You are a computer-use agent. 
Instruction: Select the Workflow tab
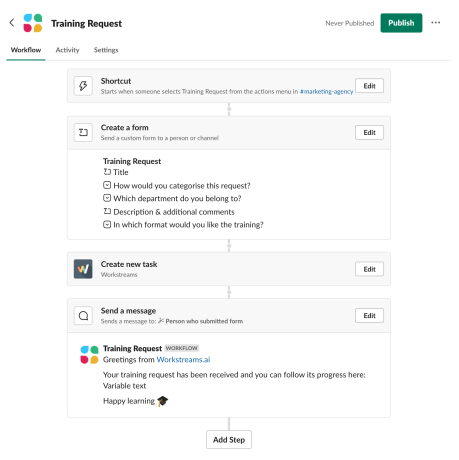pos(26,50)
